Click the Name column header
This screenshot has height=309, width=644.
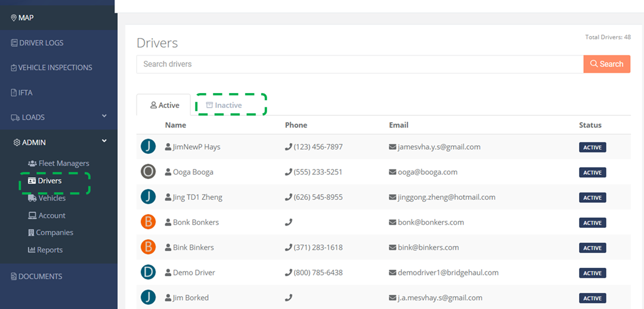pyautogui.click(x=175, y=125)
